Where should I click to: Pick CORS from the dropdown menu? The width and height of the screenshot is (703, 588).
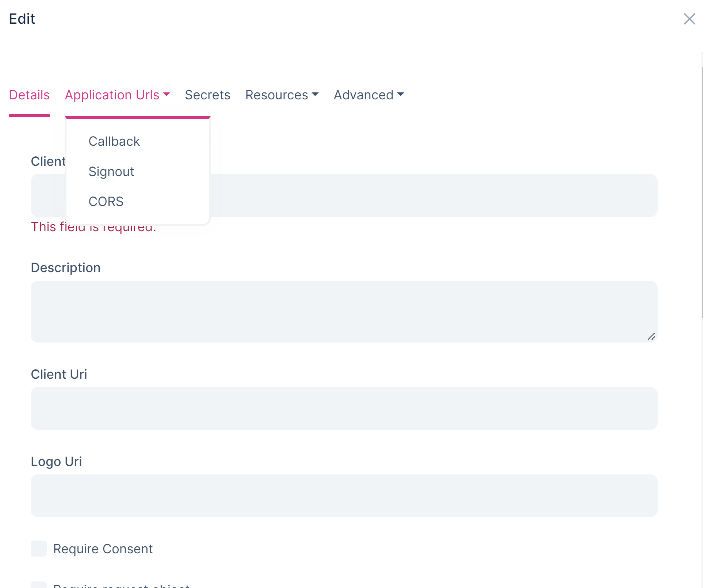point(106,202)
